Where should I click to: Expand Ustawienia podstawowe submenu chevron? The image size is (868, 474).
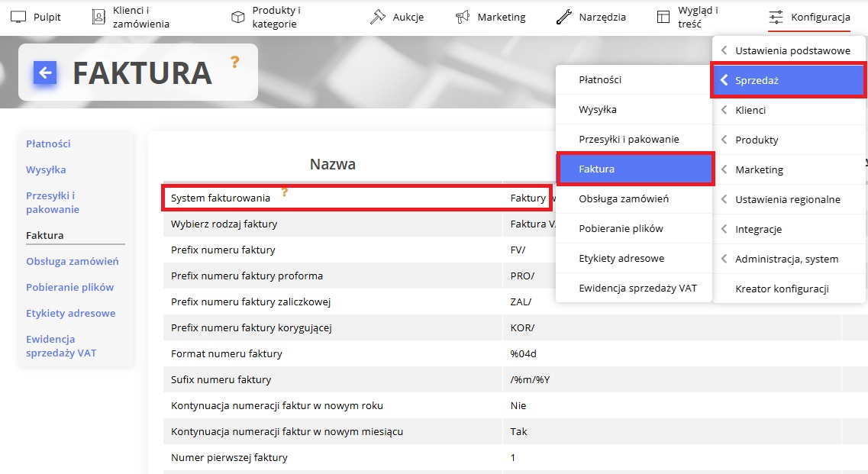[x=724, y=50]
